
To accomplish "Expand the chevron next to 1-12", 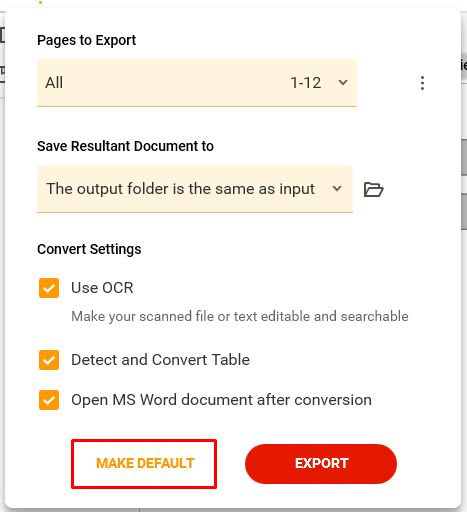I will coord(343,82).
